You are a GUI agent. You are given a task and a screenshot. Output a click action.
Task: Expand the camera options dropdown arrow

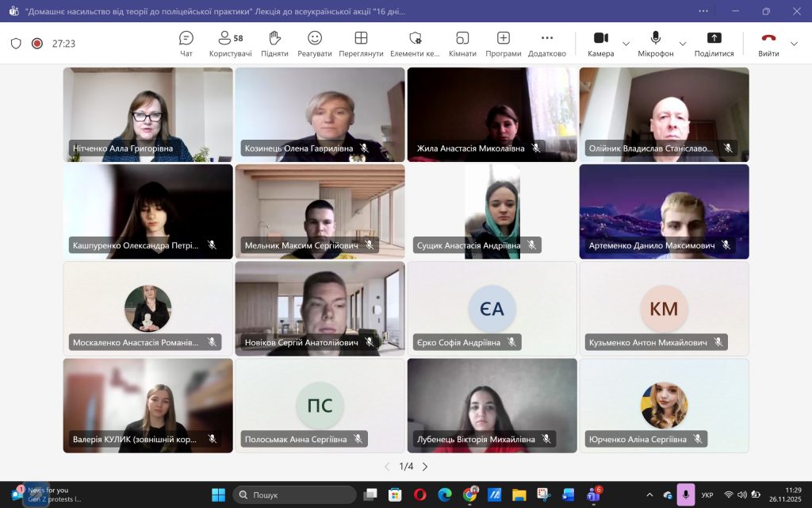tap(626, 44)
